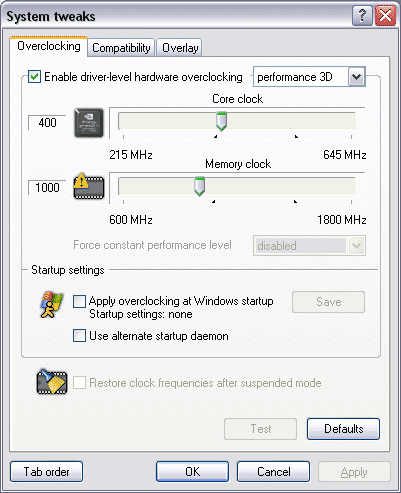Open the performance 3D dropdown

[x=356, y=77]
